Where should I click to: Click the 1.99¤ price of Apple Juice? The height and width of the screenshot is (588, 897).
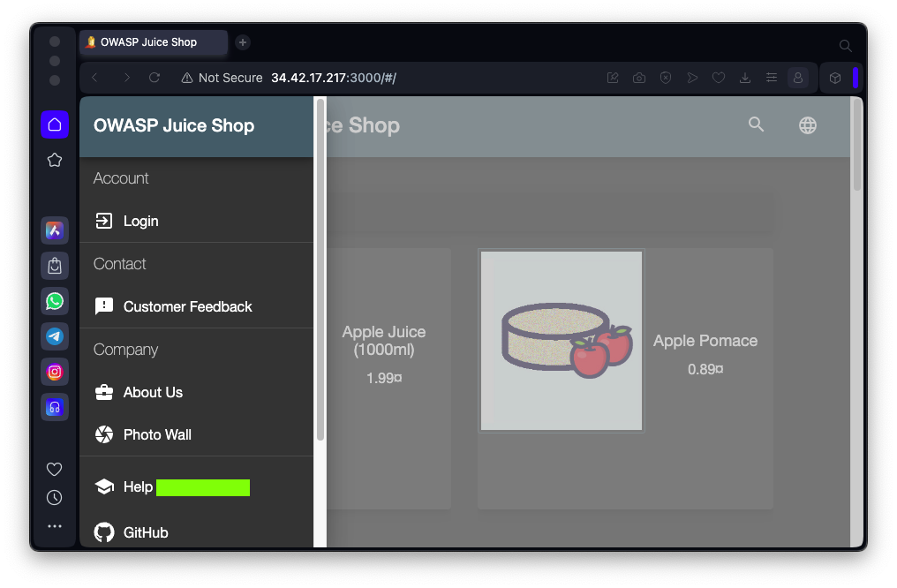[384, 378]
